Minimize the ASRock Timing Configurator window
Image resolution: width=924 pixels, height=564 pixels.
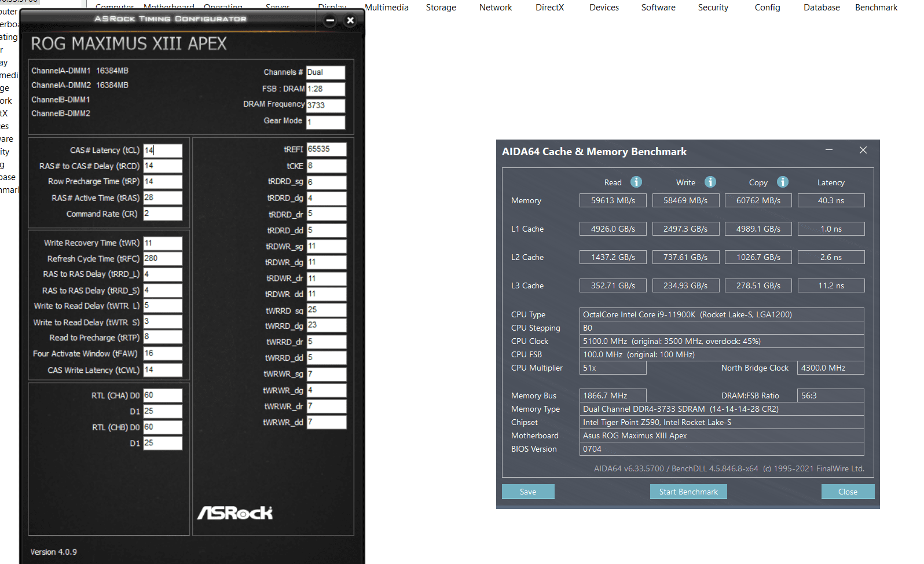coord(330,20)
